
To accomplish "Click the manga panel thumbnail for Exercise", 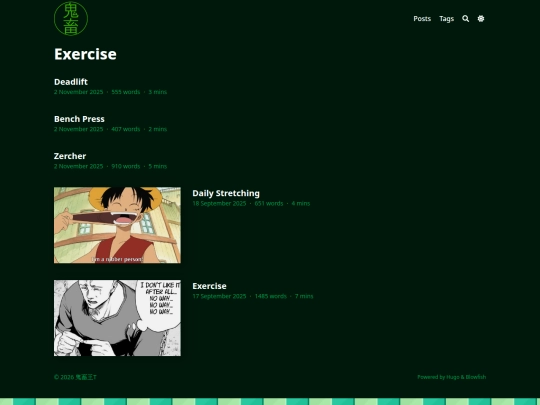I will click(x=117, y=318).
